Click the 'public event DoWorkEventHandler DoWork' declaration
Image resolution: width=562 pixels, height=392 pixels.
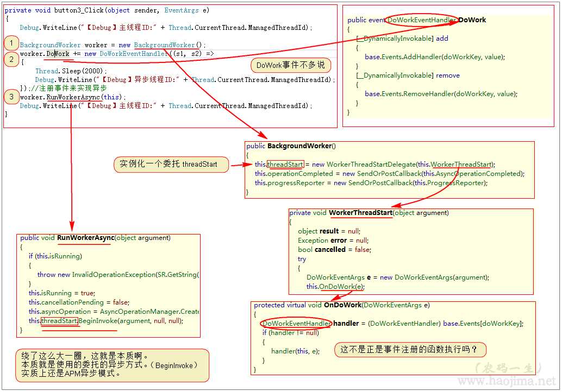pyautogui.click(x=416, y=20)
